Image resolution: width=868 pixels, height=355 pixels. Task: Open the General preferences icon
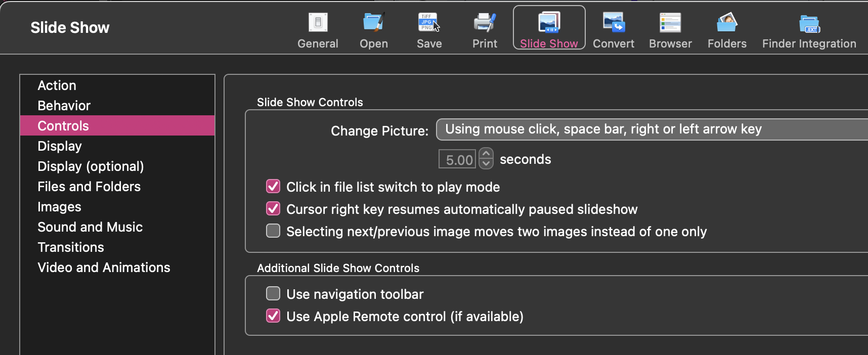318,23
